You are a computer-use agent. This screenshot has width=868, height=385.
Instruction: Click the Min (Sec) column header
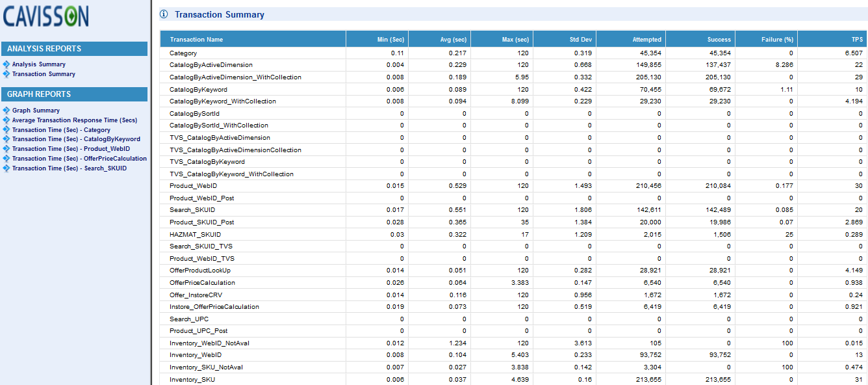377,39
